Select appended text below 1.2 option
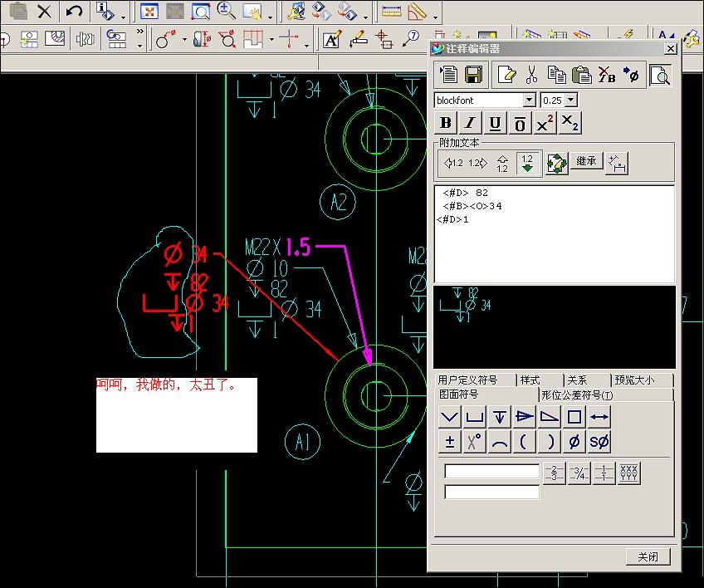Screen dimensions: 704x588 [527, 164]
